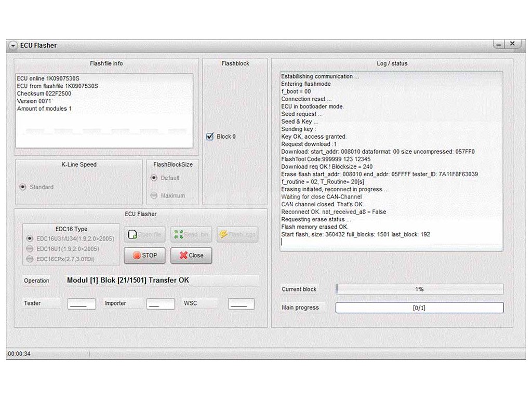Click the Open file document icon
The image size is (532, 399).
click(x=132, y=235)
